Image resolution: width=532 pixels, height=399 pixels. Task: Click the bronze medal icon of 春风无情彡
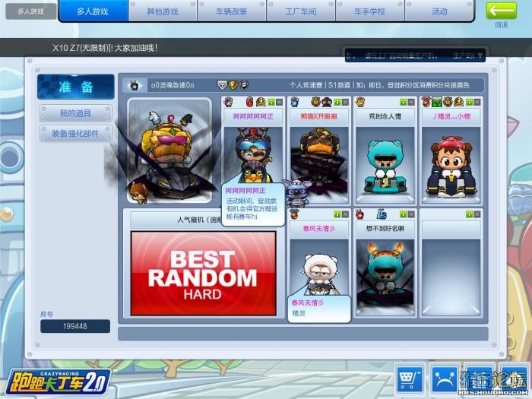[295, 214]
